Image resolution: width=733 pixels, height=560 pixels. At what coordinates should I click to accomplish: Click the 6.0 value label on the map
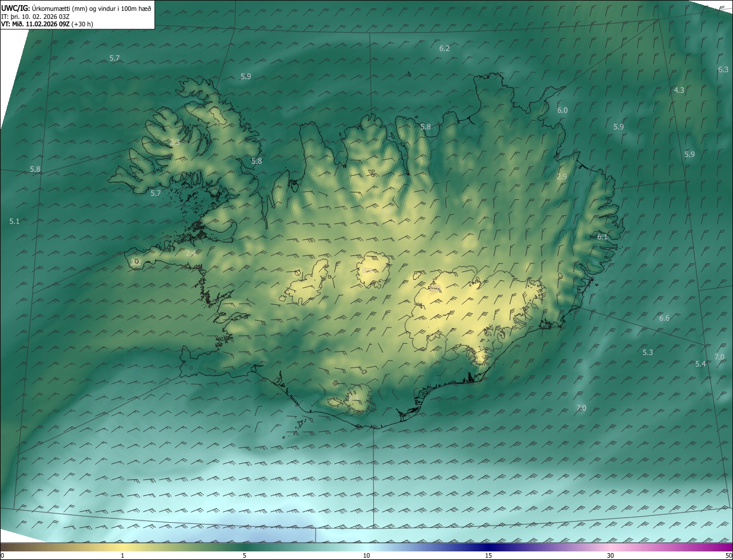tap(562, 110)
